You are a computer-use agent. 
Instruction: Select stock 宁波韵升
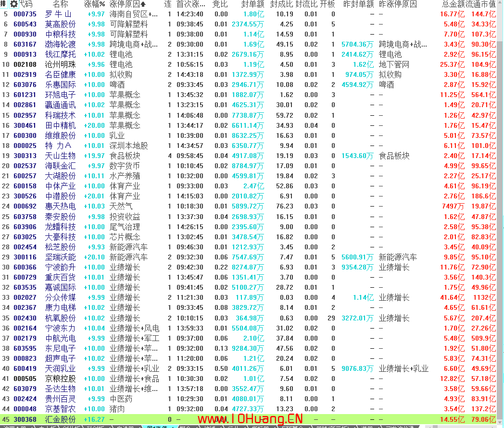[61, 267]
